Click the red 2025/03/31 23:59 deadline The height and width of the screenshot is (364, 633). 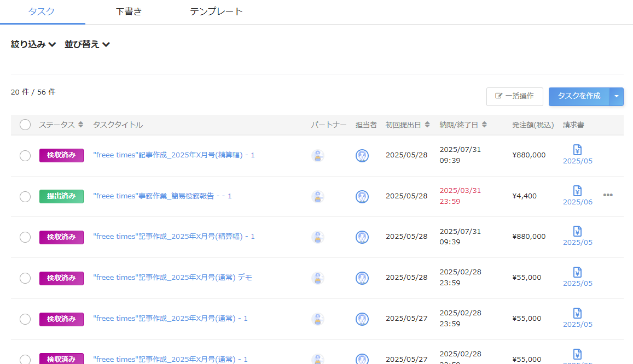(x=460, y=196)
